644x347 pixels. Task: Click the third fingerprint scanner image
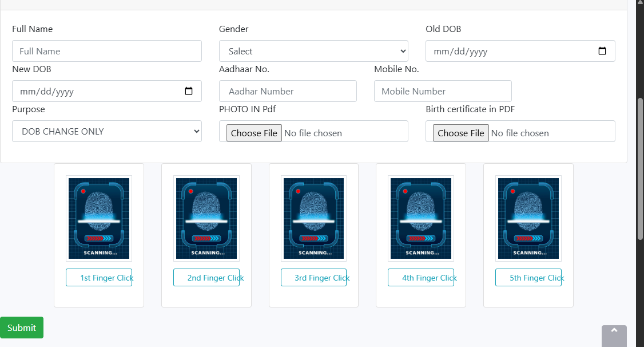click(313, 218)
